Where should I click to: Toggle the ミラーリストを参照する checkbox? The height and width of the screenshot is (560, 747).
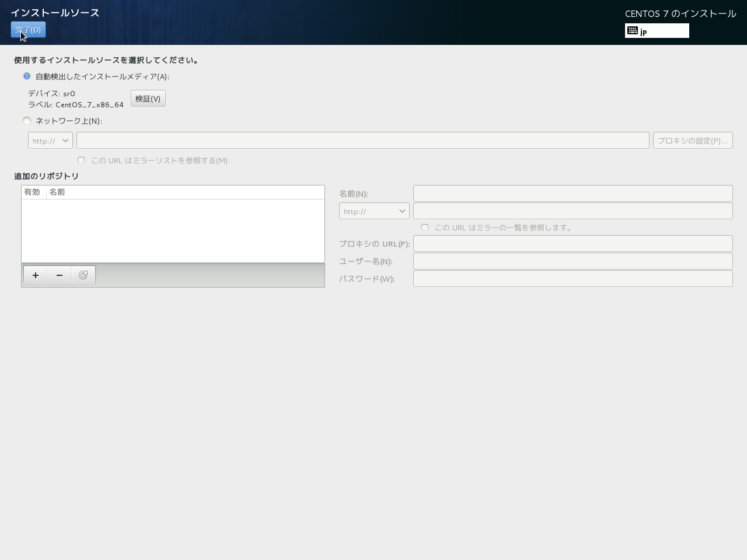[x=81, y=160]
